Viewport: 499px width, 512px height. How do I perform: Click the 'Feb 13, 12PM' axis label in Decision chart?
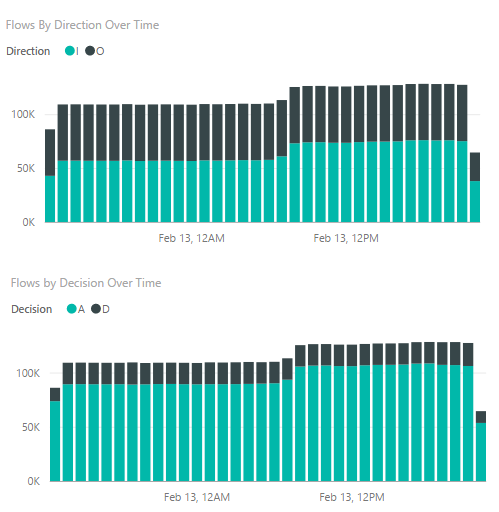point(352,497)
